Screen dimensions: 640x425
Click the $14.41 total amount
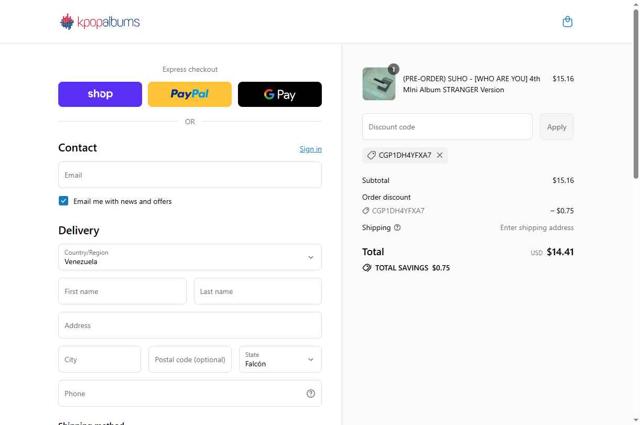click(x=560, y=252)
